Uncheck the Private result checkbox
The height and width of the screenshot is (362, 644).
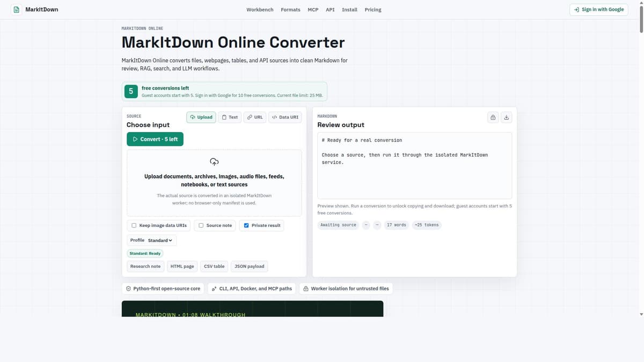coord(246,225)
